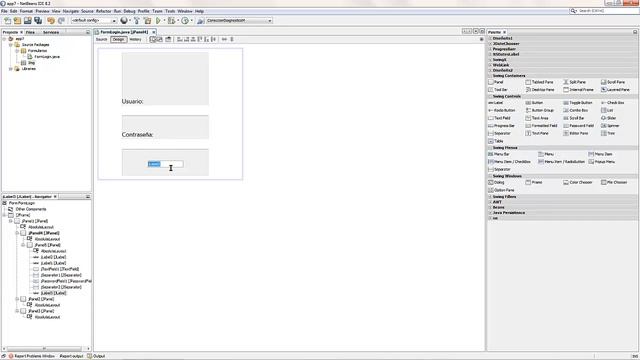The width and height of the screenshot is (640, 360).
Task: Expand the Swing Fillers palette category
Action: pyautogui.click(x=490, y=197)
